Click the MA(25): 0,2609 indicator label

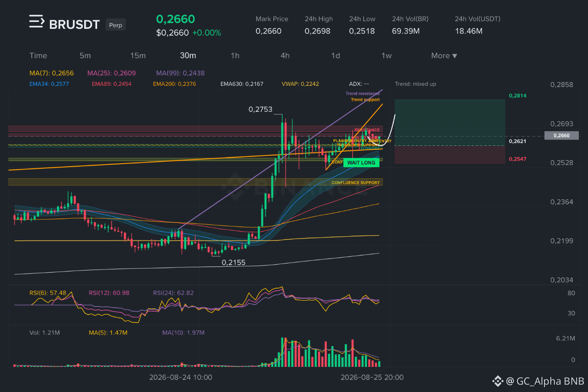coord(111,73)
